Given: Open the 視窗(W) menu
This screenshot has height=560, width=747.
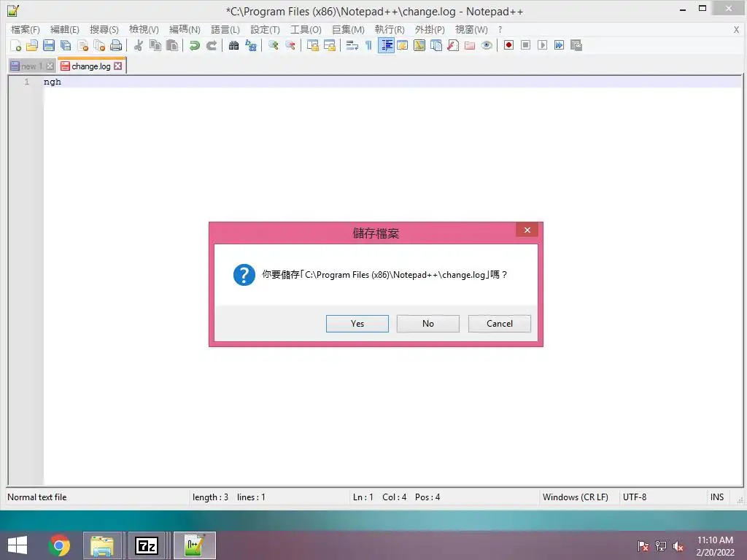Looking at the screenshot, I should tap(471, 29).
